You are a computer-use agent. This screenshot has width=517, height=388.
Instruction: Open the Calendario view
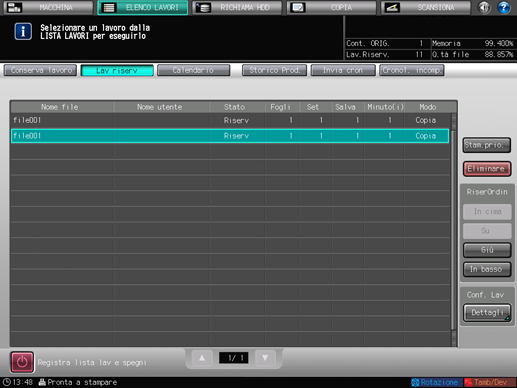(193, 70)
